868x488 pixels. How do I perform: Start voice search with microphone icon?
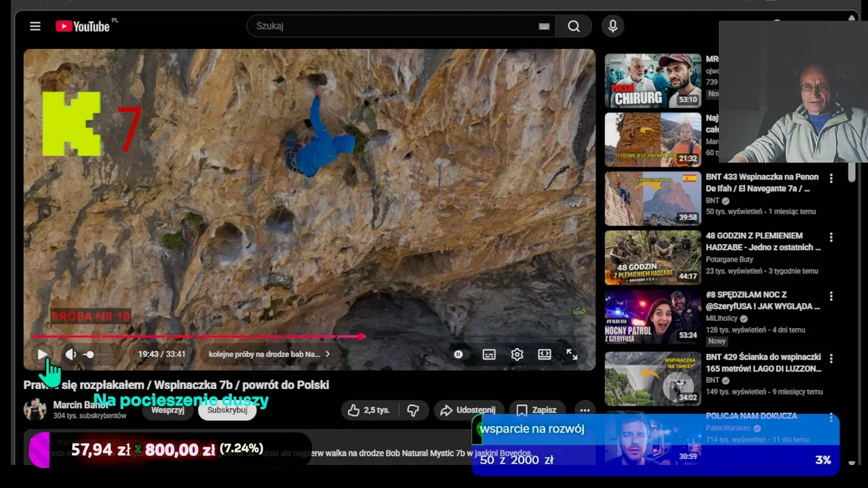pos(613,26)
